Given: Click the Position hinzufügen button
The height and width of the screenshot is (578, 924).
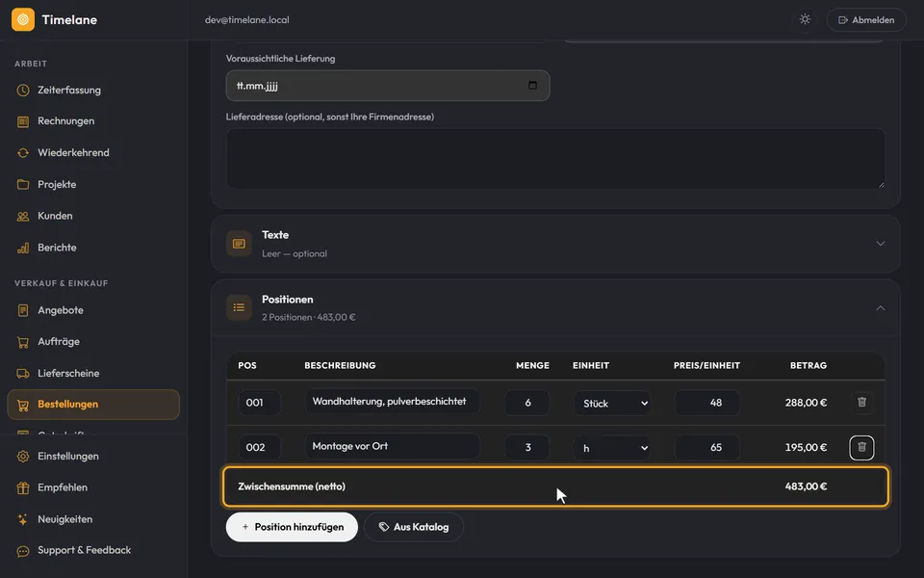Looking at the screenshot, I should pyautogui.click(x=292, y=527).
